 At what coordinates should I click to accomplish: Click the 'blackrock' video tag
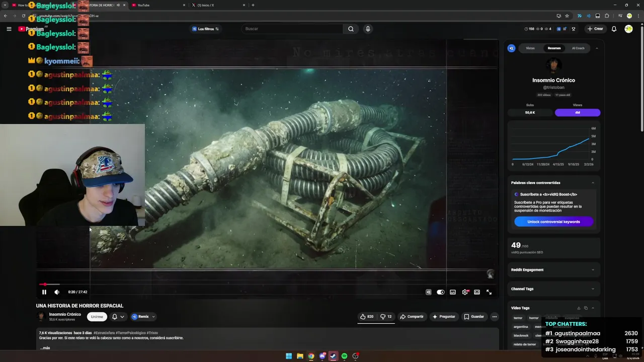521,336
